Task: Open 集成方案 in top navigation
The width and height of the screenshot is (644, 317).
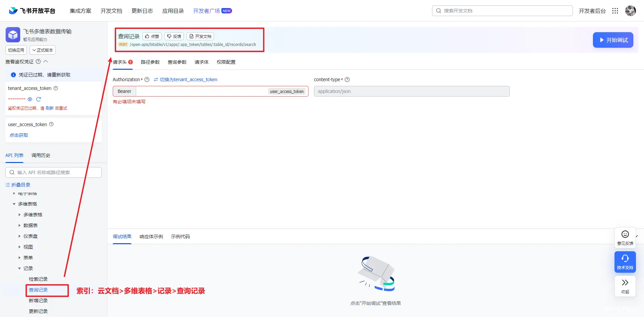Action: [x=80, y=11]
